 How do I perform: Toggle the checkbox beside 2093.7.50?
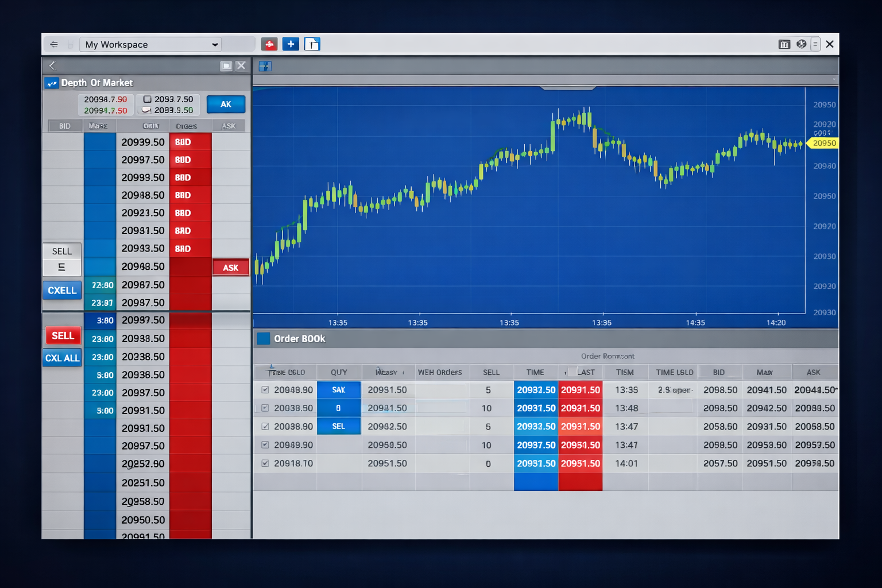(x=148, y=99)
